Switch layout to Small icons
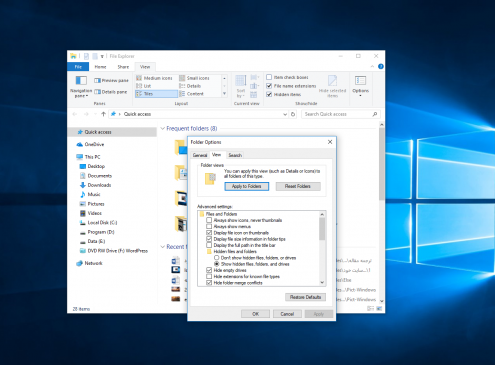This screenshot has height=365, width=495. point(195,78)
